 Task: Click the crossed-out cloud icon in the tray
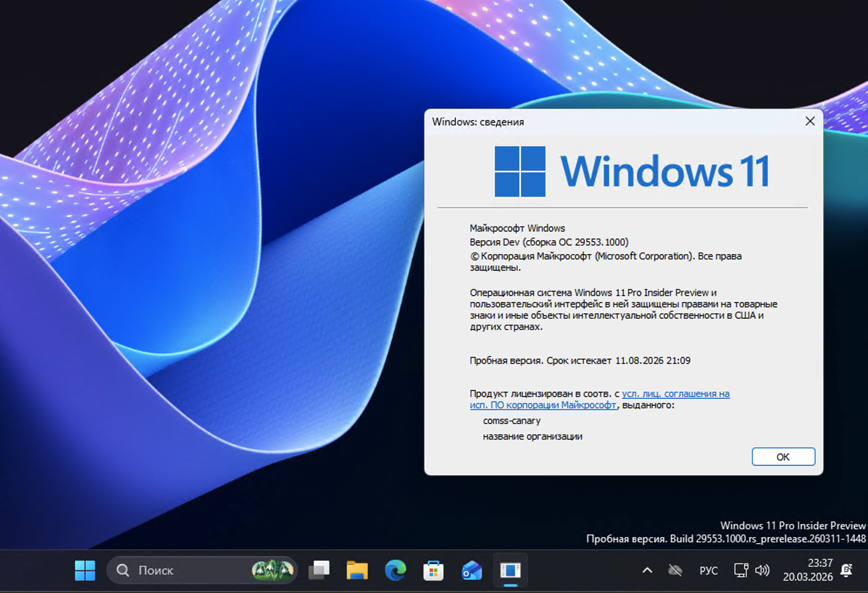pos(675,570)
